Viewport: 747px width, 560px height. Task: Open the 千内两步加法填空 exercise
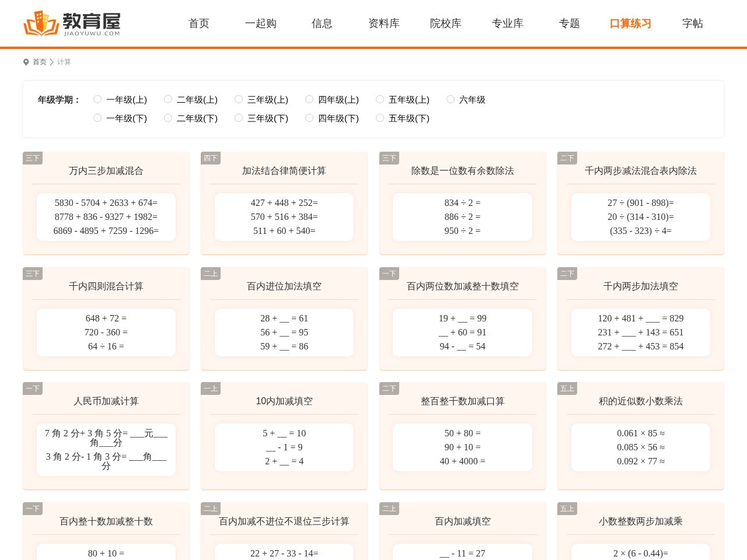641,286
